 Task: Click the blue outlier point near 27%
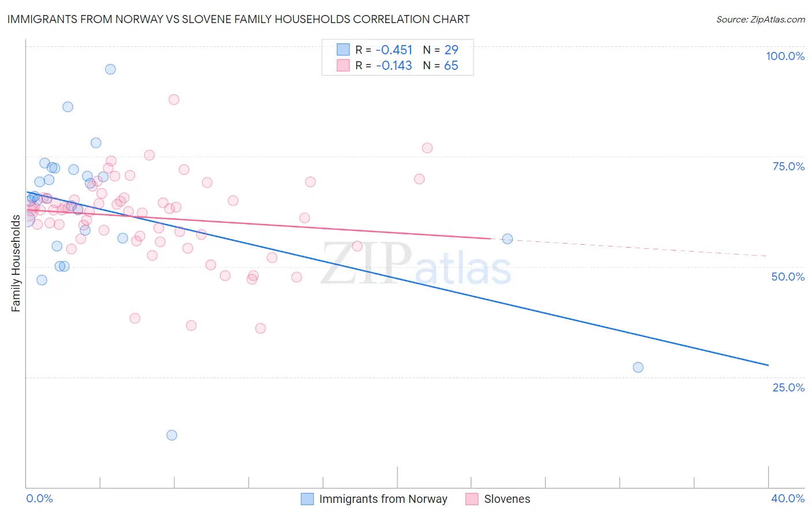pos(638,367)
